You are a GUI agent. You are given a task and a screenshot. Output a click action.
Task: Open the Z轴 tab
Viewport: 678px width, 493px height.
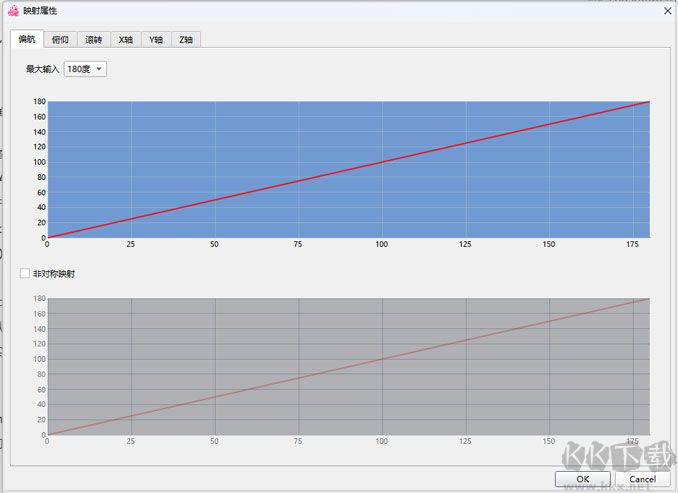pyautogui.click(x=185, y=39)
